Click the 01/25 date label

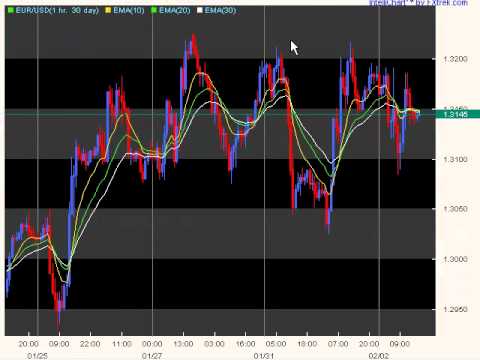(37, 356)
